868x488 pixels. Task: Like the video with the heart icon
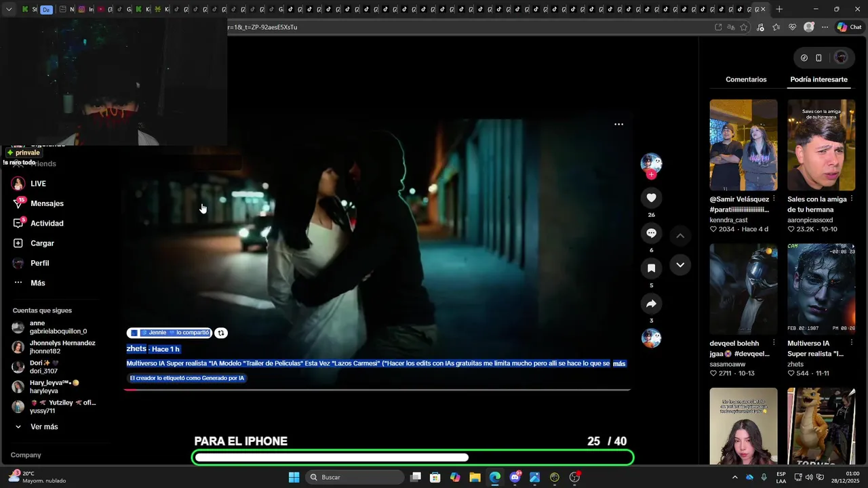(651, 198)
